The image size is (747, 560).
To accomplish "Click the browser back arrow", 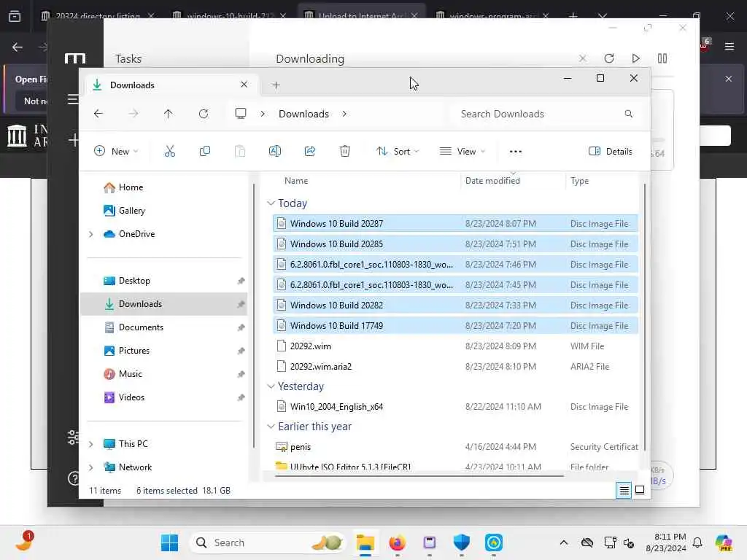I will (x=18, y=47).
